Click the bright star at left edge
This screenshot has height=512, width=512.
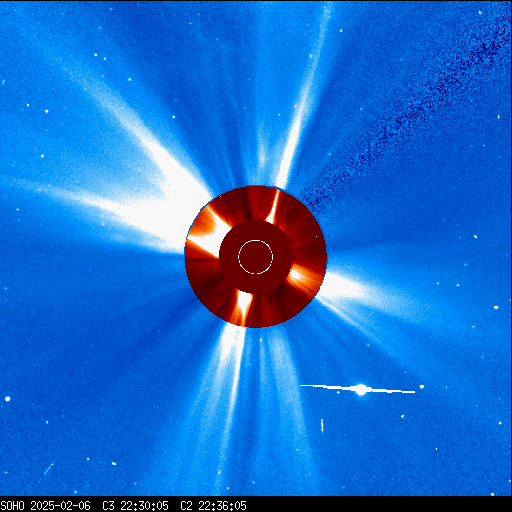click(x=7, y=399)
